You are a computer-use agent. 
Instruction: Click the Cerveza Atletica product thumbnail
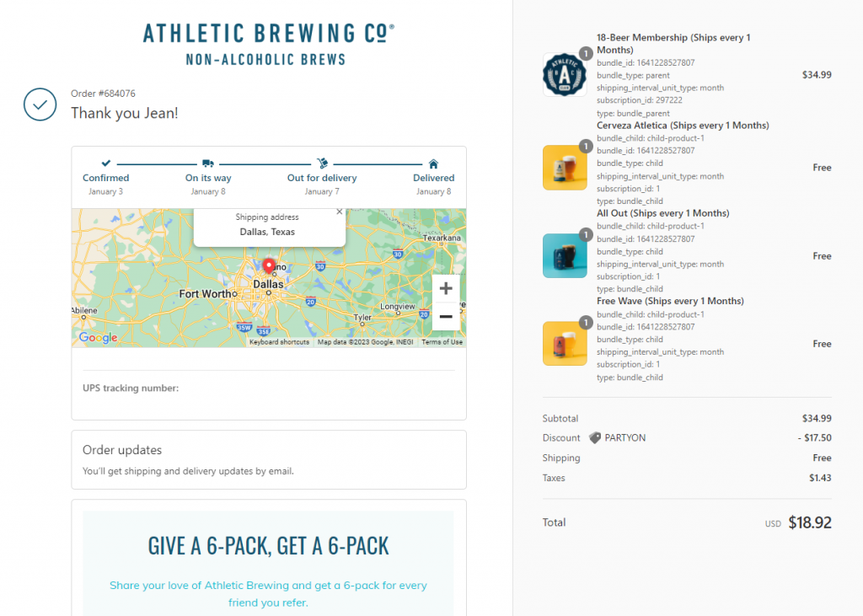tap(565, 168)
